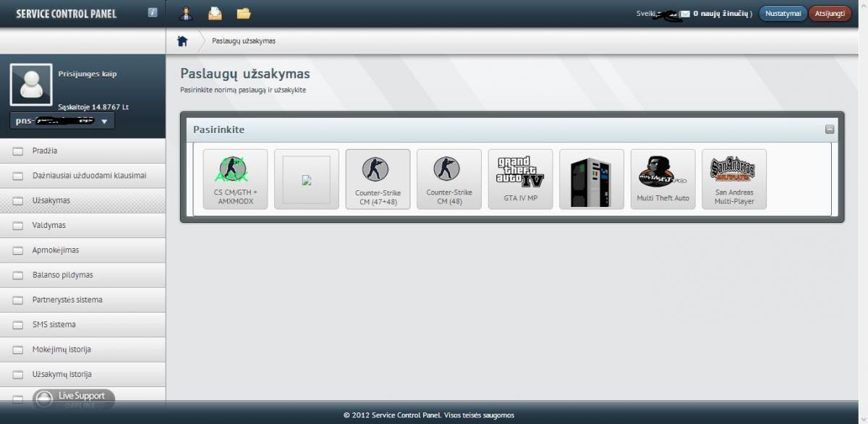View Užsakymų istorija in the sidebar

click(83, 374)
